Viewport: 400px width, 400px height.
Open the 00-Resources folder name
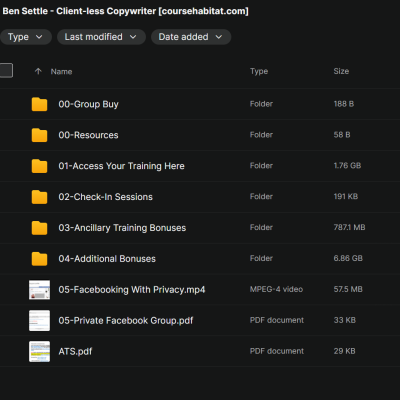pos(88,135)
